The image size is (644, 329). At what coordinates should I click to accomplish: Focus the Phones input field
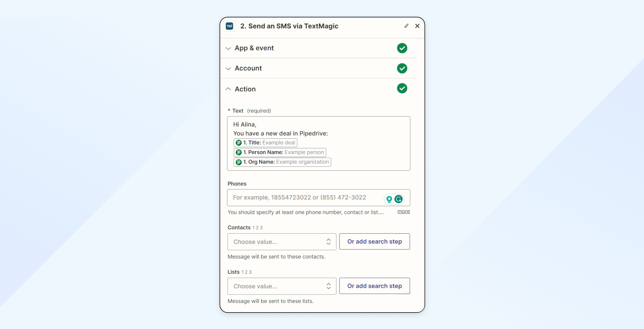[x=318, y=197]
